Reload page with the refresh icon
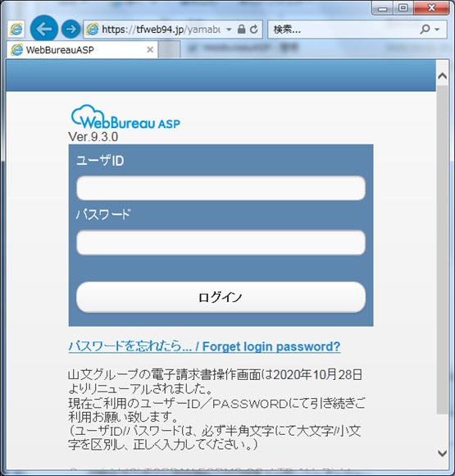Image resolution: width=455 pixels, height=476 pixels. [254, 30]
